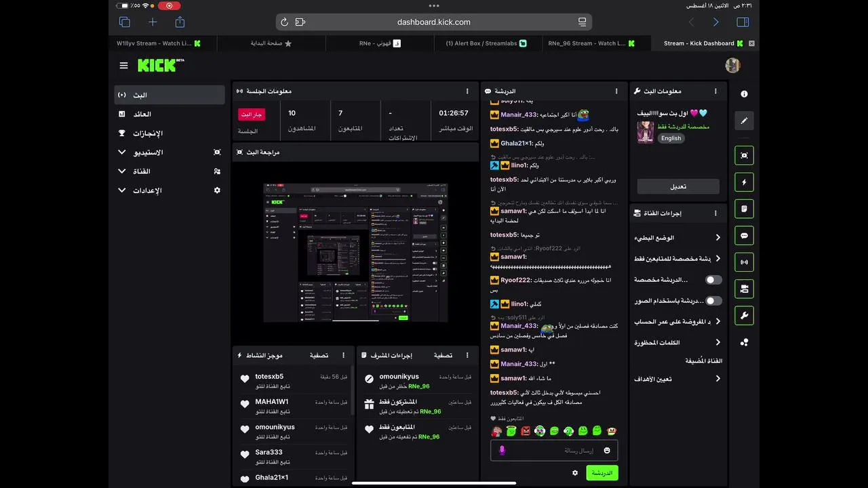Click the stream category thumbnail in معلومات البث

pos(645,132)
